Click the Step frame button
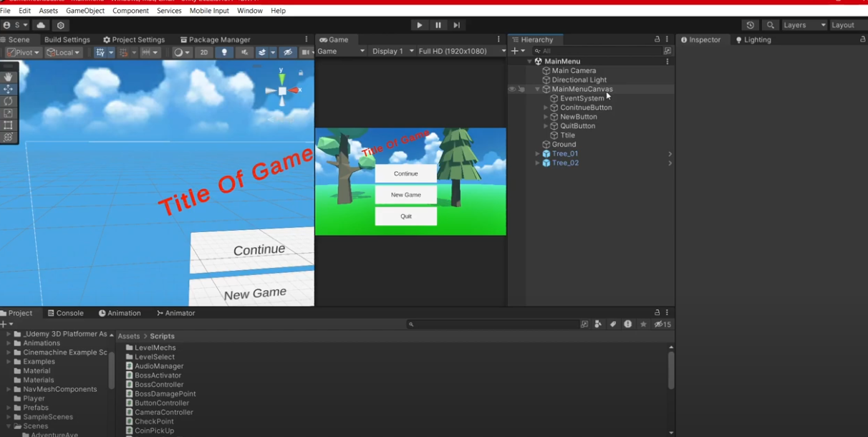Image resolution: width=868 pixels, height=437 pixels. 456,25
